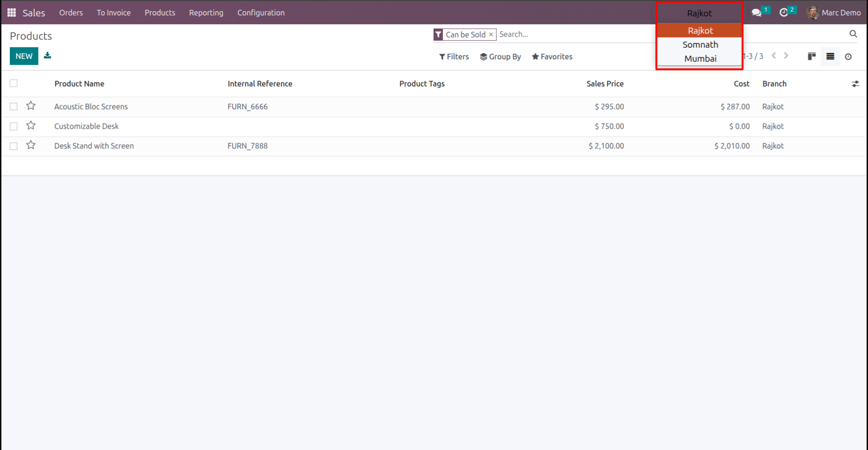Click the Sales app title
This screenshot has width=868, height=450.
[34, 13]
